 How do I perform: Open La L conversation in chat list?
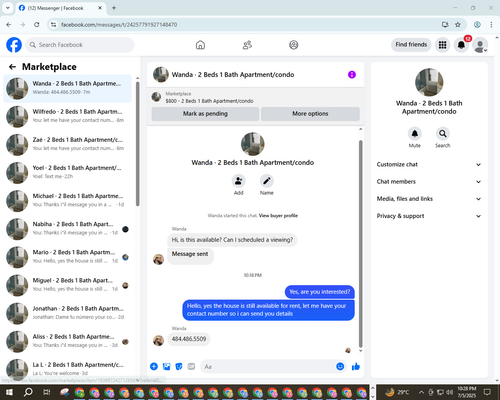coord(67,369)
